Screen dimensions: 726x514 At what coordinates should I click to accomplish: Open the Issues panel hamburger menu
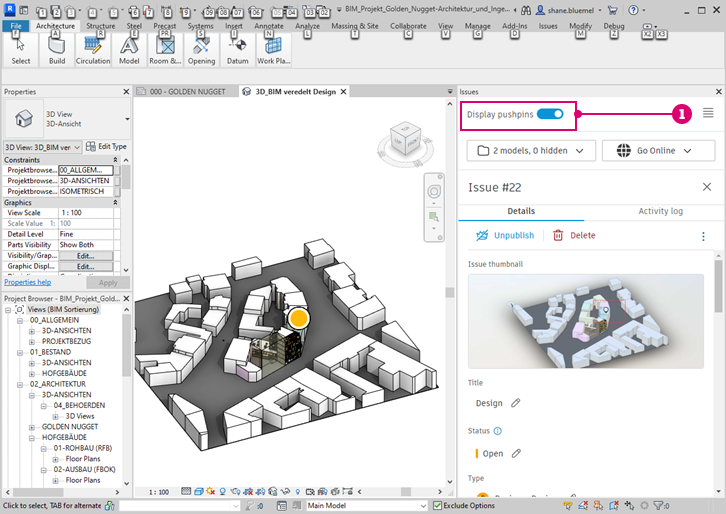coord(708,113)
